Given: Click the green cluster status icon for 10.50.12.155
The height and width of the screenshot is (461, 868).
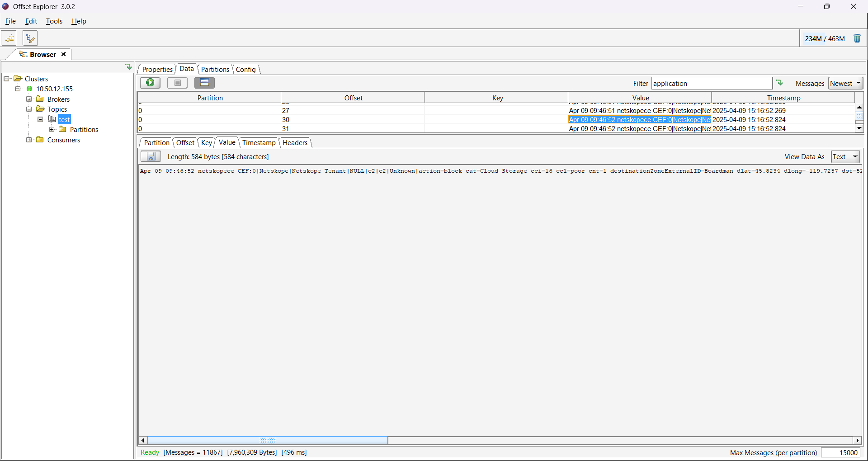Looking at the screenshot, I should point(29,89).
